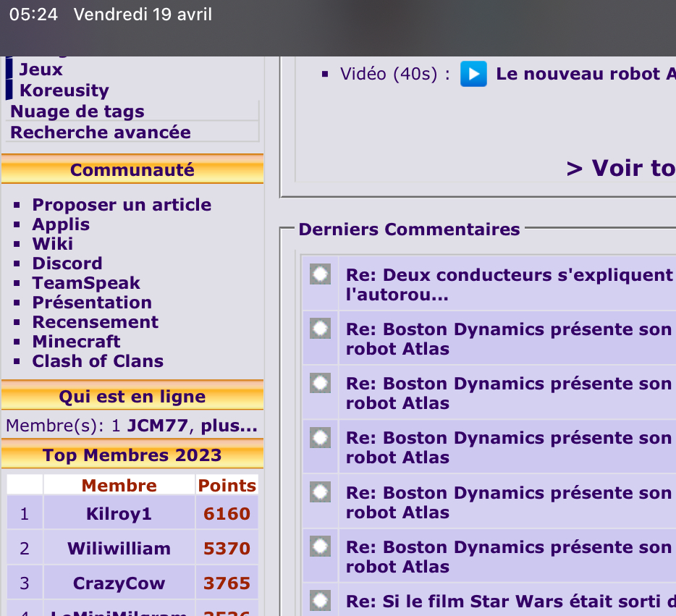Select Koreusity in the sidebar menu
The image size is (676, 616).
coord(64,90)
